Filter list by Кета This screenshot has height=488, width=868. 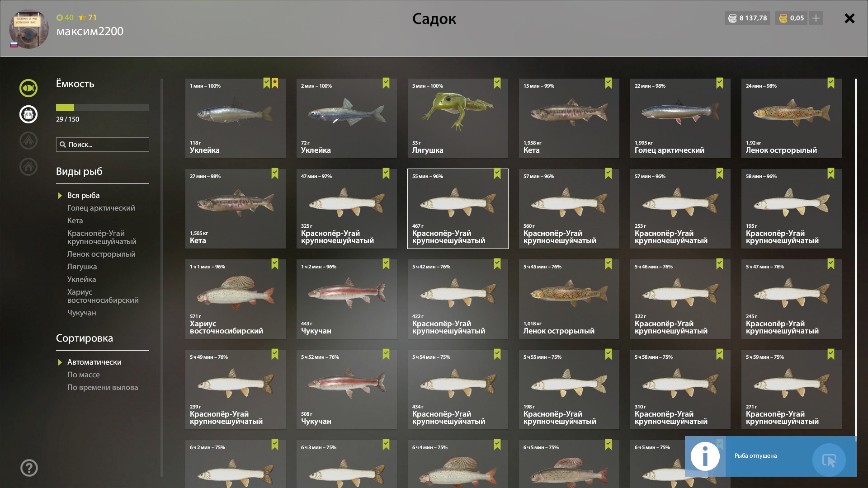coord(75,221)
